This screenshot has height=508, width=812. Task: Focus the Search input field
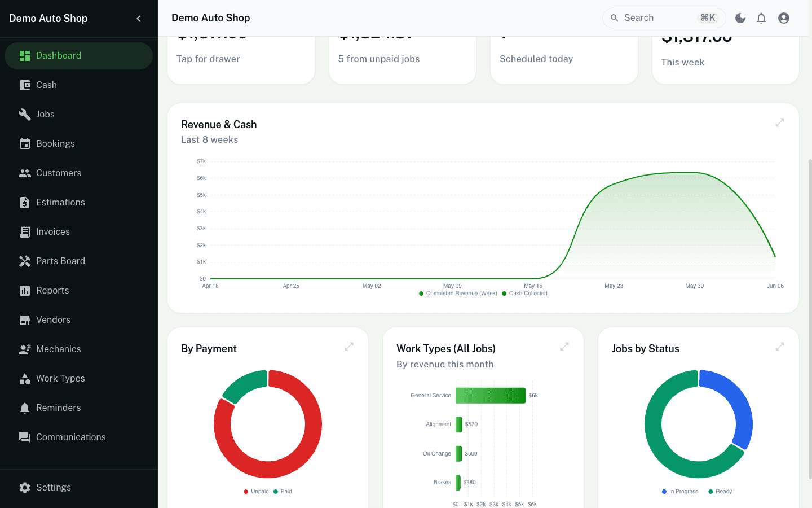(664, 18)
